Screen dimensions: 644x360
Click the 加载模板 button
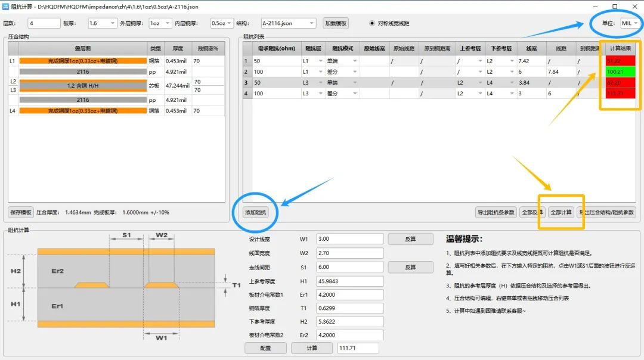[336, 23]
